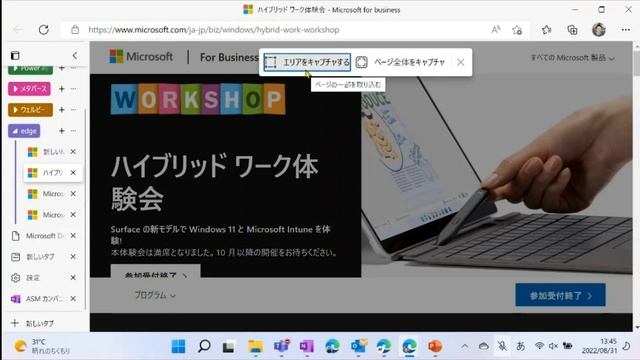Open tab actions menu icon
Image resolution: width=640 pixels, height=360 pixels.
(15, 56)
